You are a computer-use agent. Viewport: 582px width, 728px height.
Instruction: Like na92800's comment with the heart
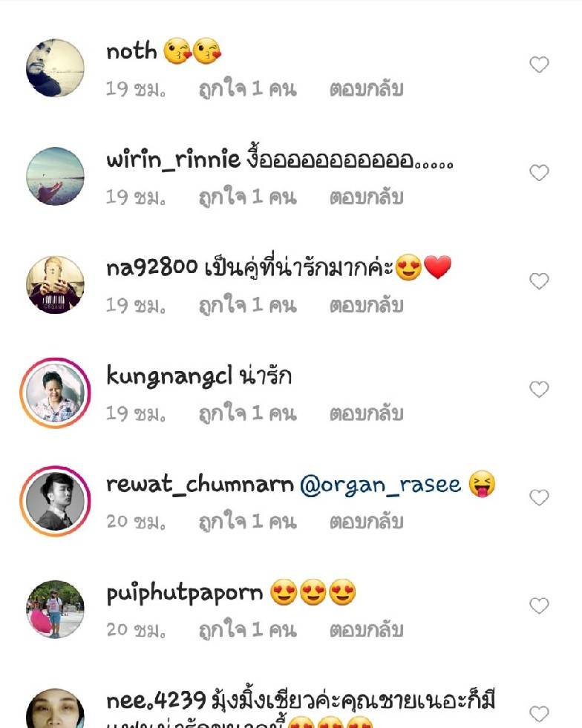tap(539, 281)
